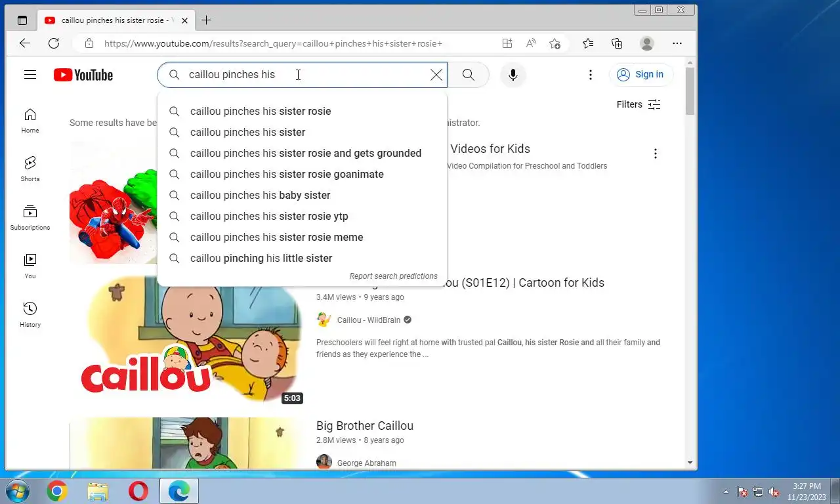The width and height of the screenshot is (840, 504).
Task: Click the scrollbar down arrow
Action: tap(690, 463)
